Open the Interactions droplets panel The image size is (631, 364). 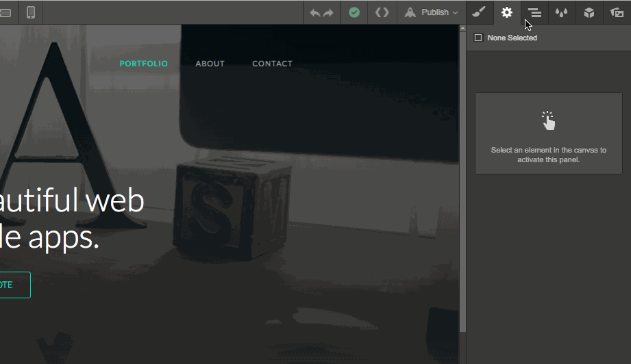click(x=561, y=13)
